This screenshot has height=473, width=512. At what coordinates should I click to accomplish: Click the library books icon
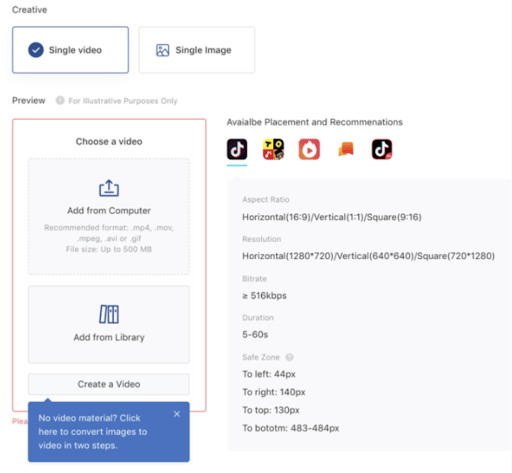[x=109, y=314]
